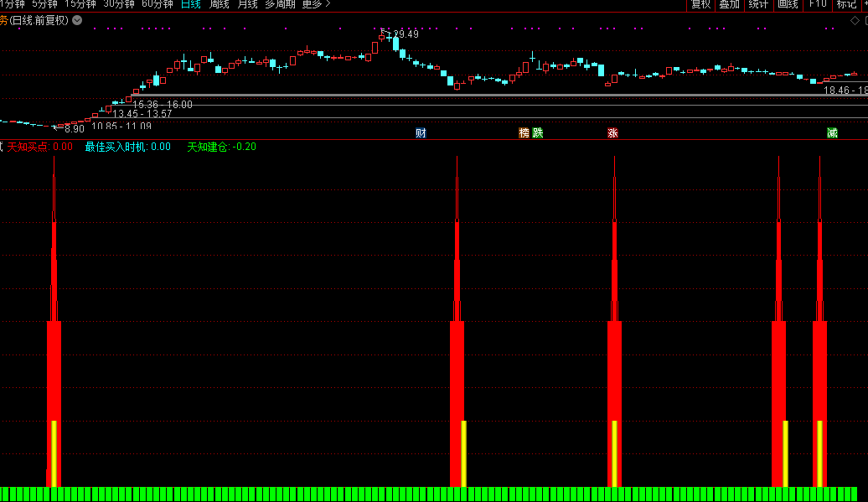868x502 pixels.
Task: Click the green 跌 event marker
Action: pyautogui.click(x=537, y=133)
